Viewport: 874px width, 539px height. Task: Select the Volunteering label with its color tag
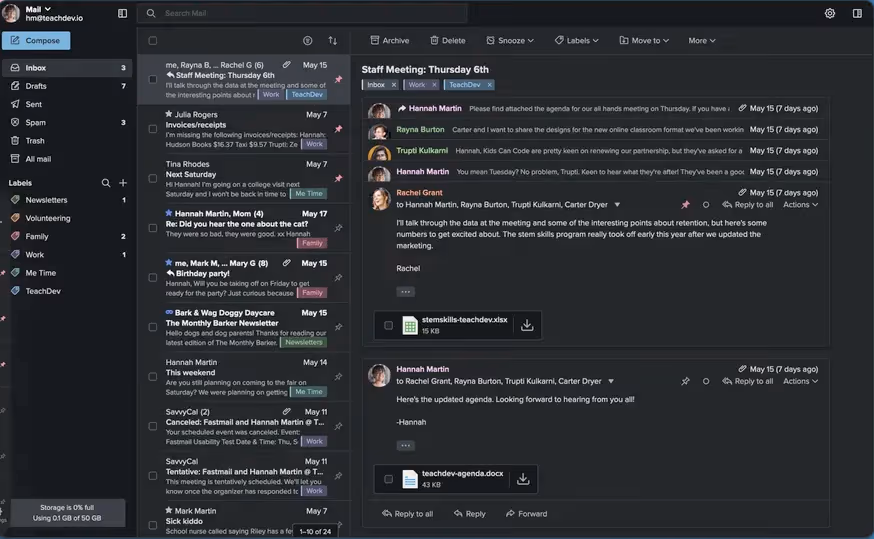(47, 218)
